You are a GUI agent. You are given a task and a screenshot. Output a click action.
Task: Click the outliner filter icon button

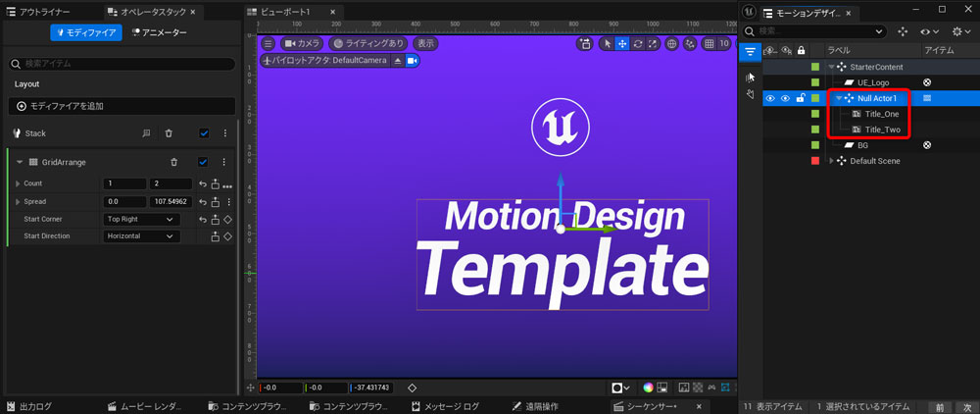(x=750, y=53)
